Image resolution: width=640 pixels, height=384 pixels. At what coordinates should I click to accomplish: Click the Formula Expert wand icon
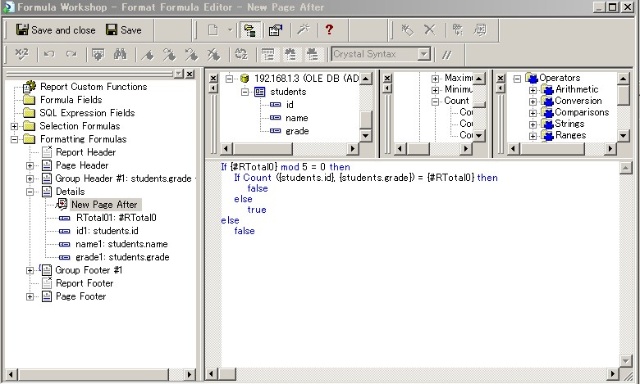(303, 30)
